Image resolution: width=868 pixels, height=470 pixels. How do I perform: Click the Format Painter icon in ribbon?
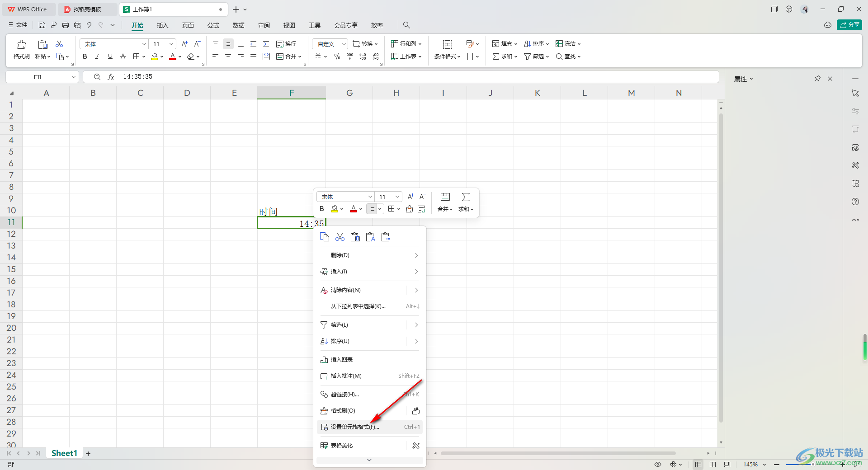(x=21, y=44)
